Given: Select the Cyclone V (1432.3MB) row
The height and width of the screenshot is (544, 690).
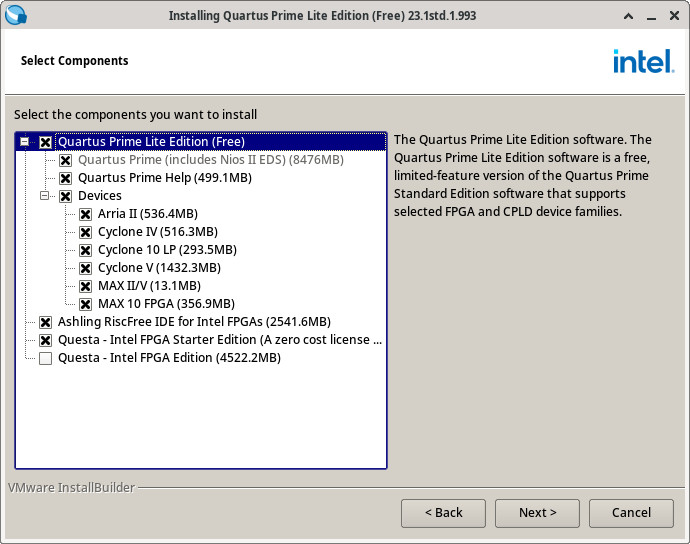Looking at the screenshot, I should (159, 268).
